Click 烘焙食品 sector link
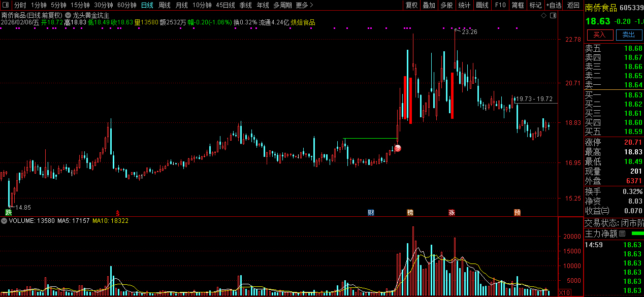This screenshot has width=644, height=297. [303, 22]
